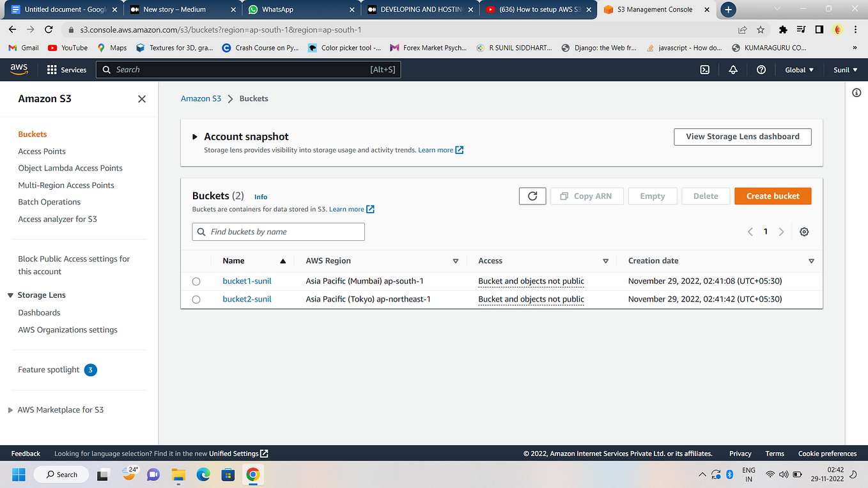Viewport: 868px width, 488px height.
Task: Click the Find buckets by name field
Action: (x=278, y=231)
